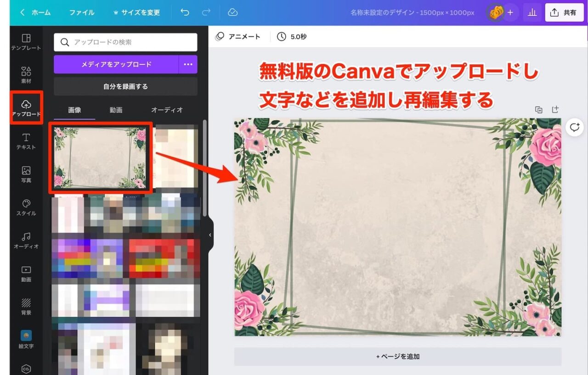Click the アニメート animate button
The image size is (588, 375).
pos(238,36)
